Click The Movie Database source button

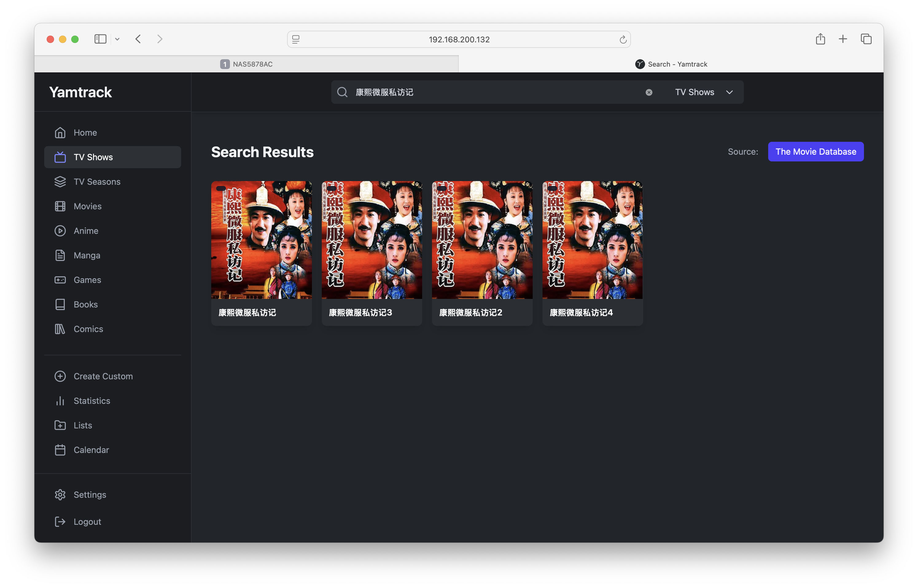pyautogui.click(x=815, y=152)
